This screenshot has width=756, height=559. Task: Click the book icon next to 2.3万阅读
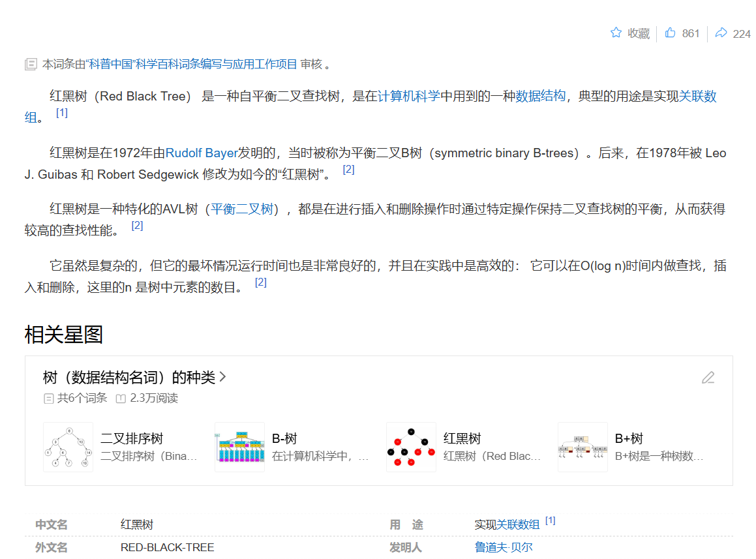coord(121,399)
